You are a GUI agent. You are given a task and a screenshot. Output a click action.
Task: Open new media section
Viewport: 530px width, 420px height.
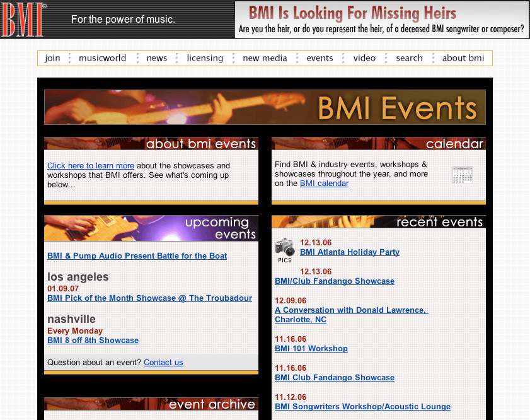point(265,58)
